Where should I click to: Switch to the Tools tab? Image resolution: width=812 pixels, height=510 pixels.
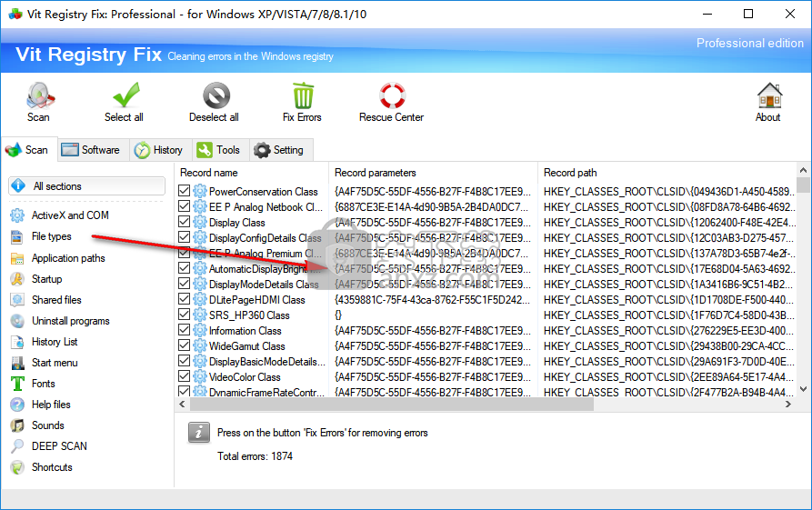click(x=219, y=150)
